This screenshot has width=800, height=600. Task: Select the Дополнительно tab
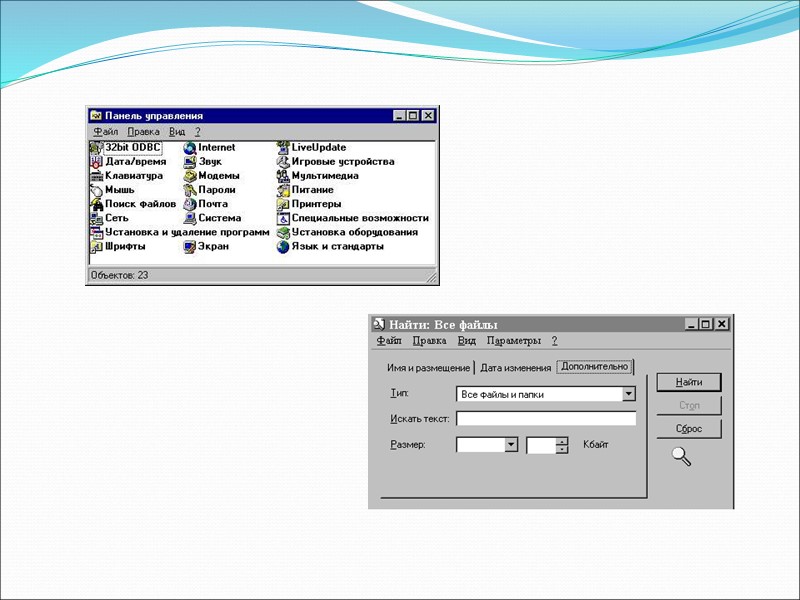pos(594,367)
